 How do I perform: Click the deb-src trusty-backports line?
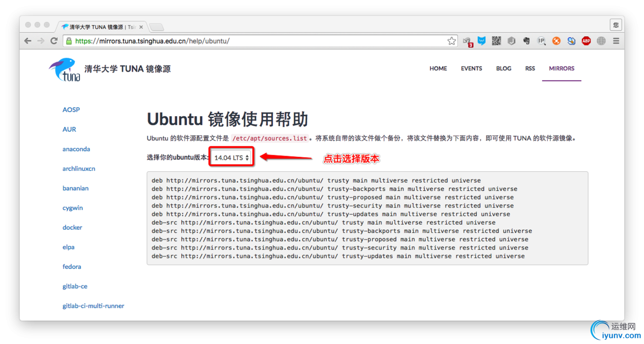(x=342, y=231)
